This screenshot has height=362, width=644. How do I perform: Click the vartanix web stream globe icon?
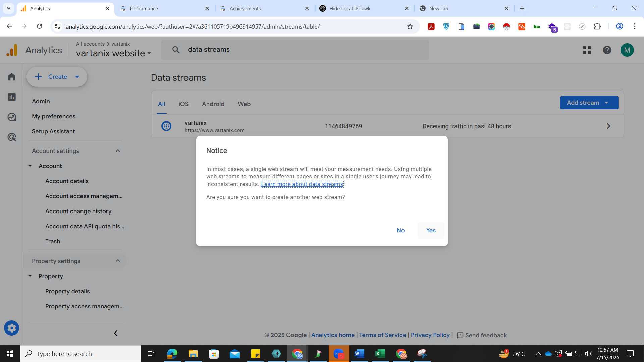click(x=166, y=126)
